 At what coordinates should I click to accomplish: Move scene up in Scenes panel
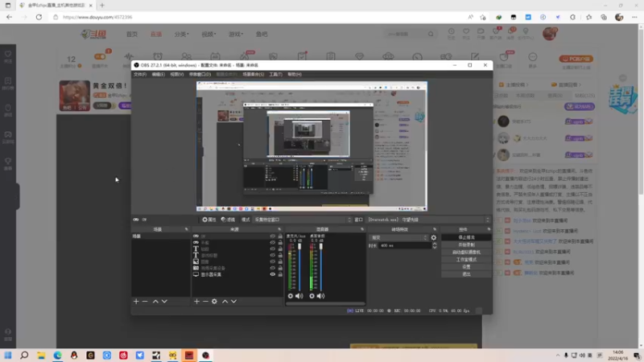click(155, 301)
